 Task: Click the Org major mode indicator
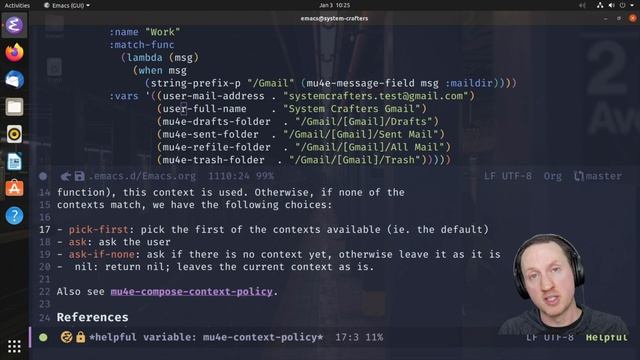pyautogui.click(x=552, y=176)
